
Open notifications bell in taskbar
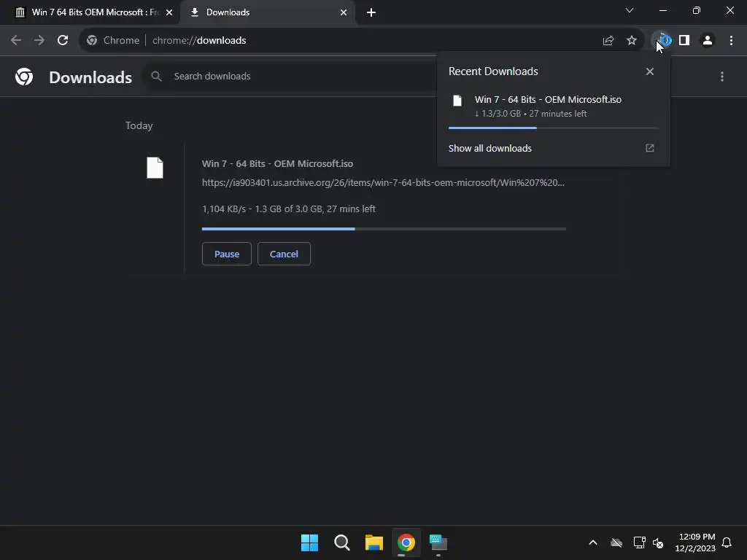click(727, 542)
